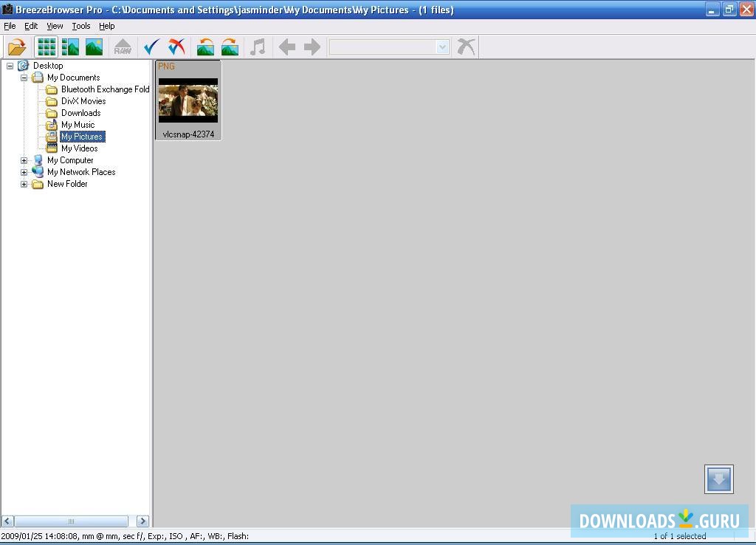Open the Tools menu
Viewport: 756px width, 545px height.
[x=80, y=25]
